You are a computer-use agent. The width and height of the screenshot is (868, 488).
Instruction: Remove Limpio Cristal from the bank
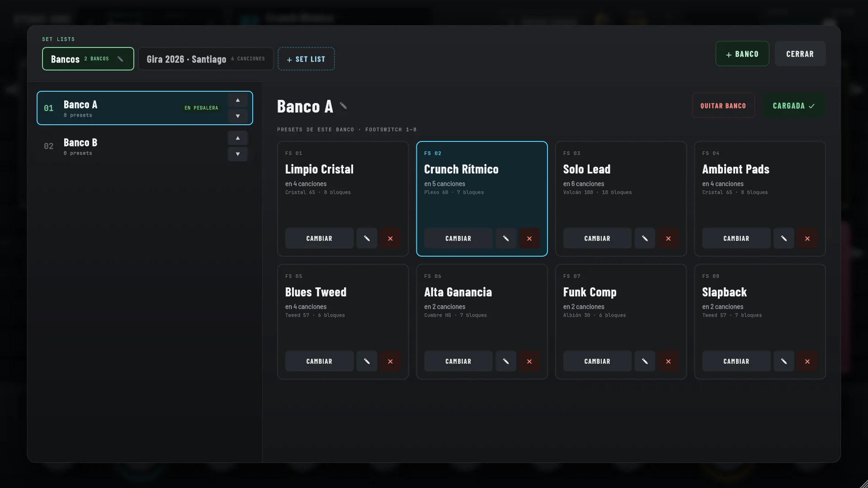point(390,238)
